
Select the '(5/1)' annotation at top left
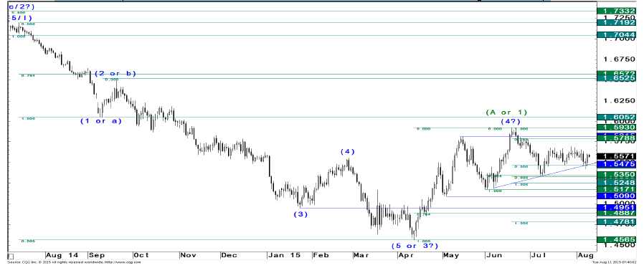pos(20,18)
